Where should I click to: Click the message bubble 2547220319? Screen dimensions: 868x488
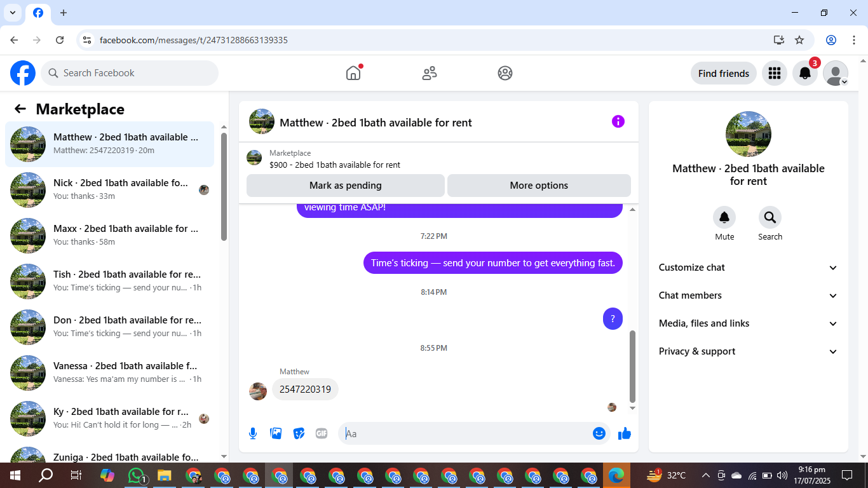pyautogui.click(x=305, y=390)
